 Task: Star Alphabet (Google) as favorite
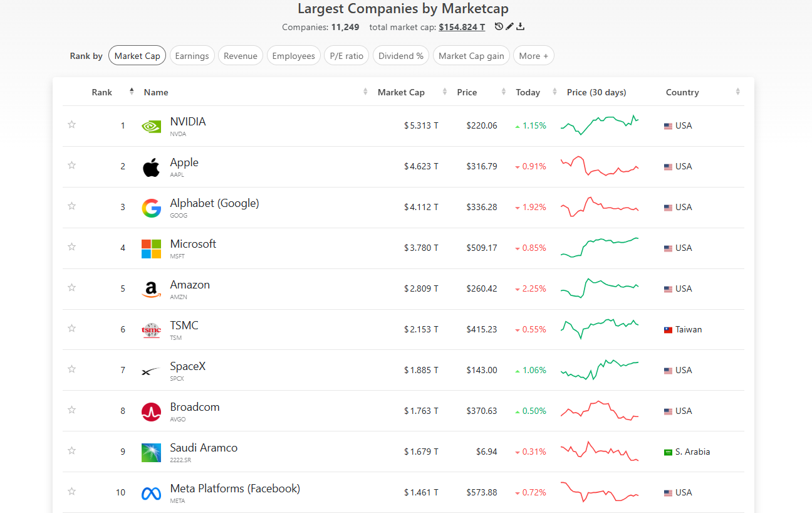[x=71, y=206]
